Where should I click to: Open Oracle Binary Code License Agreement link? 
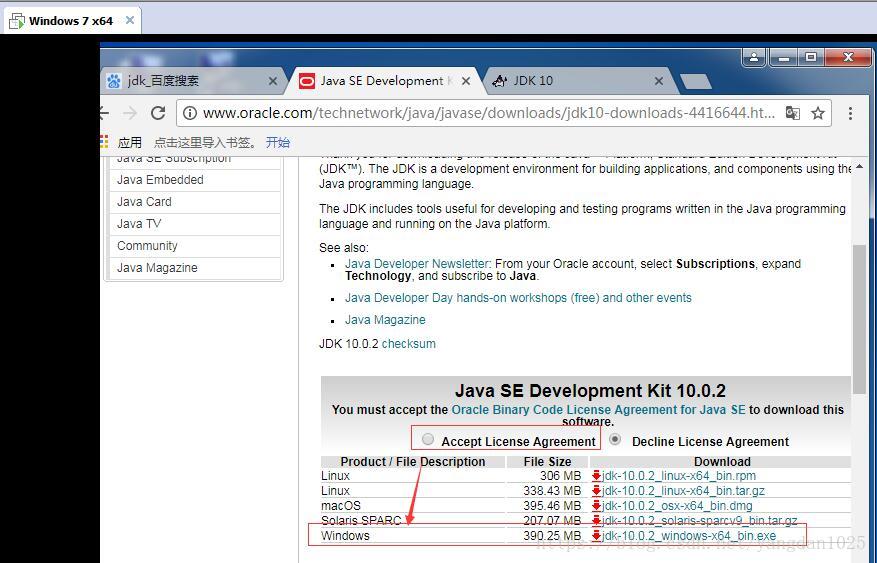pos(598,410)
